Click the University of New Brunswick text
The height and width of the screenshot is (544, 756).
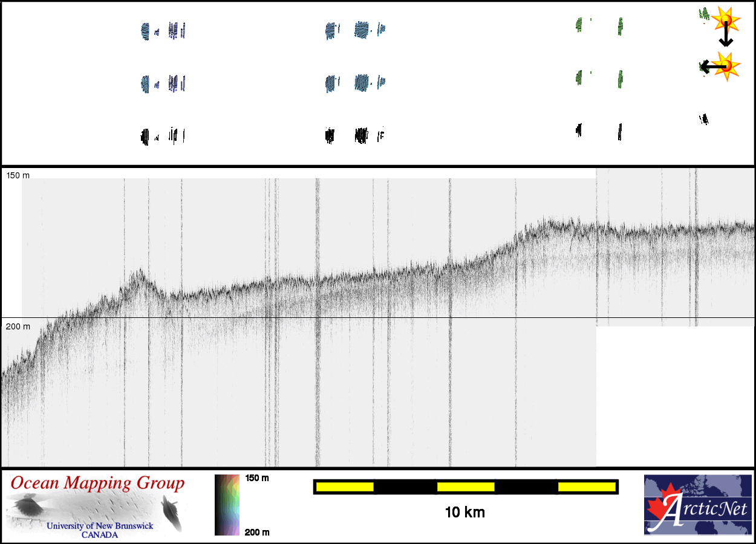tap(100, 526)
